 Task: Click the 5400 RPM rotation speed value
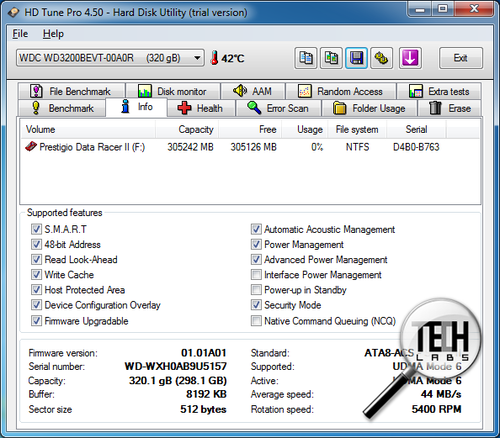pyautogui.click(x=436, y=409)
